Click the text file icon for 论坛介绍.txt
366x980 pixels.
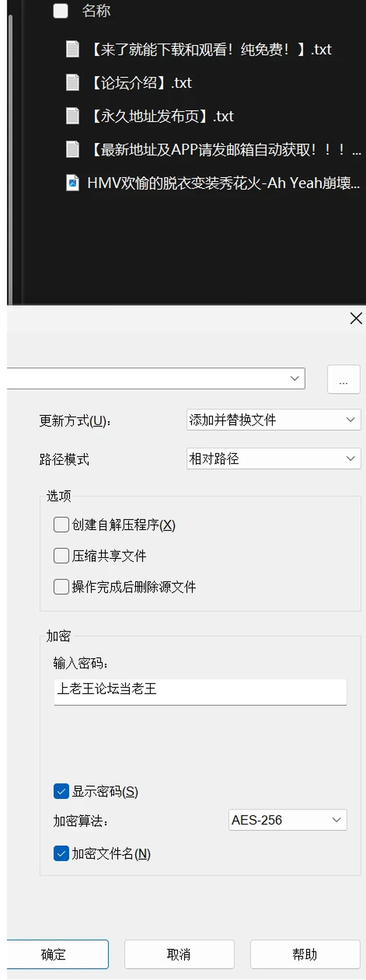tap(72, 82)
